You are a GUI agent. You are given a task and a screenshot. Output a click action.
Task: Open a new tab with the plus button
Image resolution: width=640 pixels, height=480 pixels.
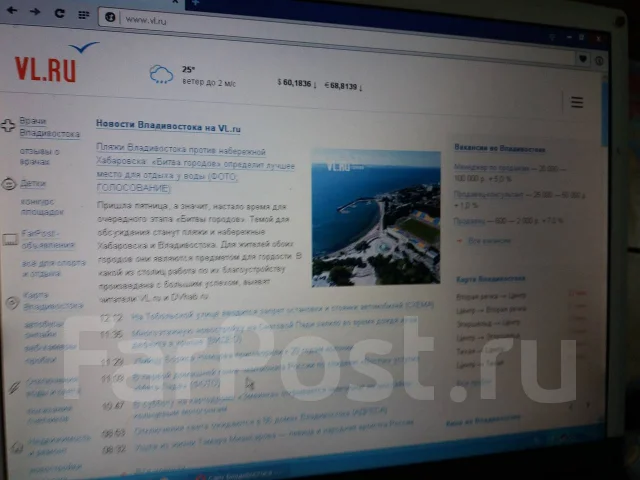coord(195,2)
